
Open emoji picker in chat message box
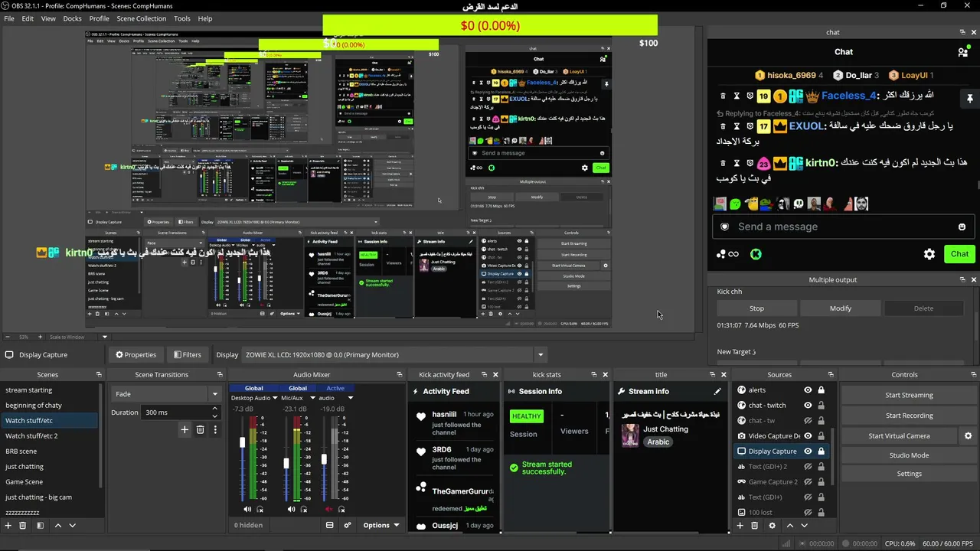[x=962, y=227]
